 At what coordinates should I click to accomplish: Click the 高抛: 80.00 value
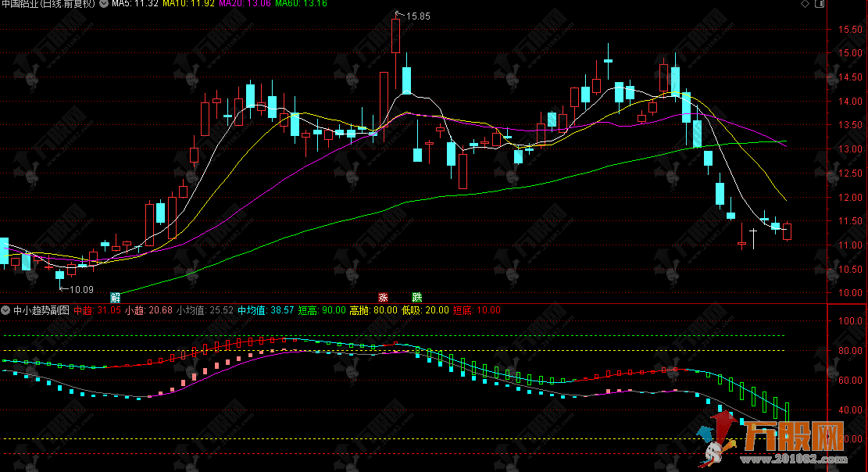pyautogui.click(x=373, y=310)
